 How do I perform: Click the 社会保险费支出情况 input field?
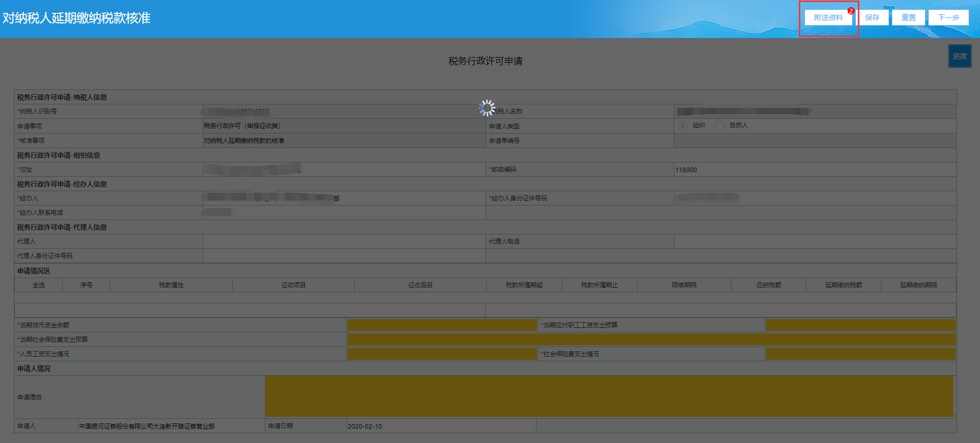tap(860, 354)
